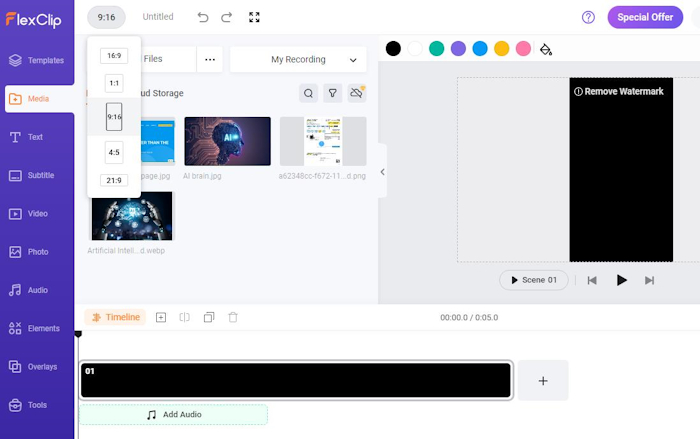Search the media library
This screenshot has width=700, height=439.
pos(308,93)
